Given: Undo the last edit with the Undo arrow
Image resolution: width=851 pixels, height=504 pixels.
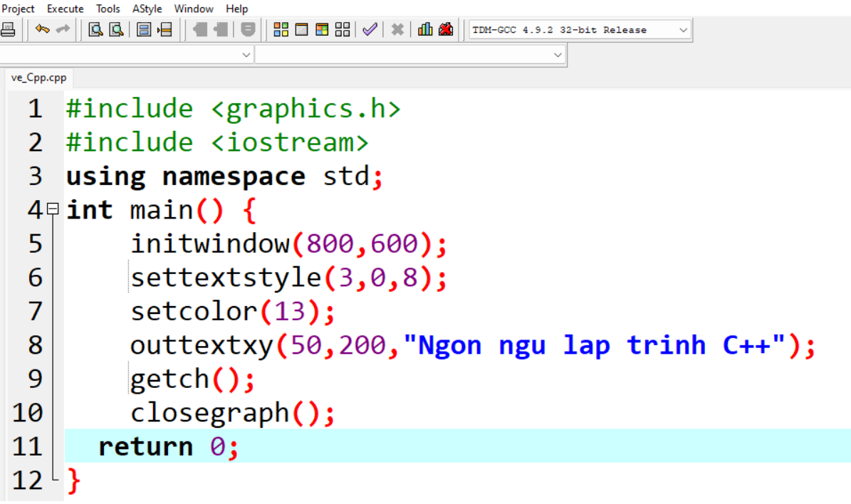Looking at the screenshot, I should pos(42,29).
